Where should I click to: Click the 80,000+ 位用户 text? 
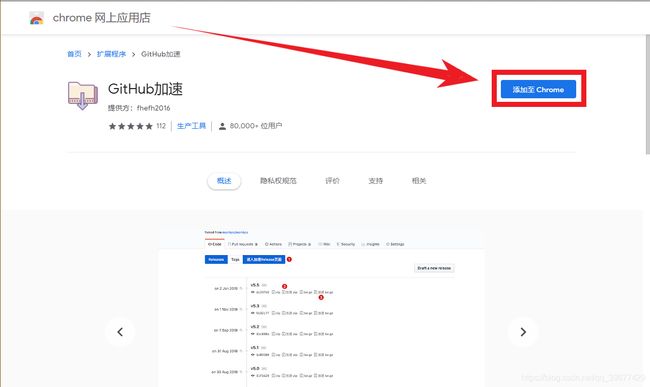[x=256, y=126]
